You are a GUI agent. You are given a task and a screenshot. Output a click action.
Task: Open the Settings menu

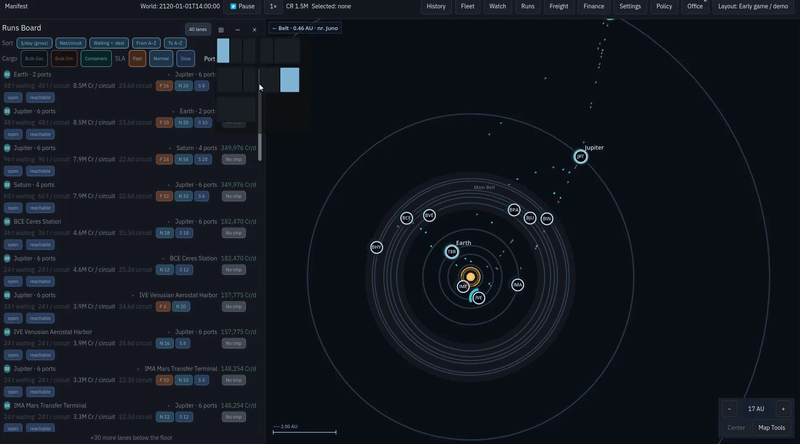630,7
